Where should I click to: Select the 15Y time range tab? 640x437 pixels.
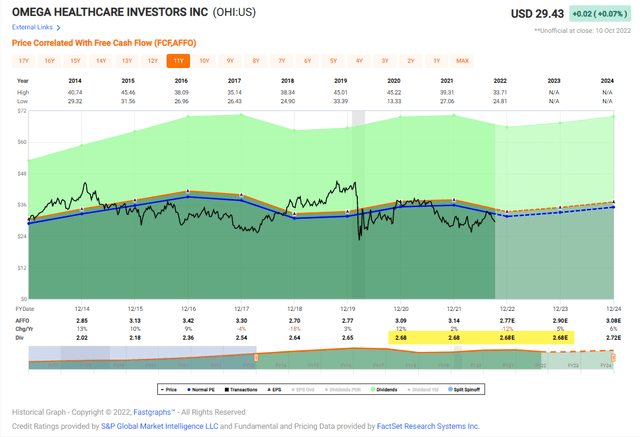[75, 61]
